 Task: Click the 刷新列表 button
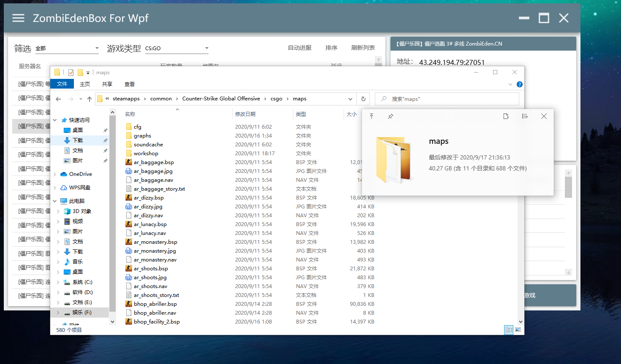click(362, 48)
